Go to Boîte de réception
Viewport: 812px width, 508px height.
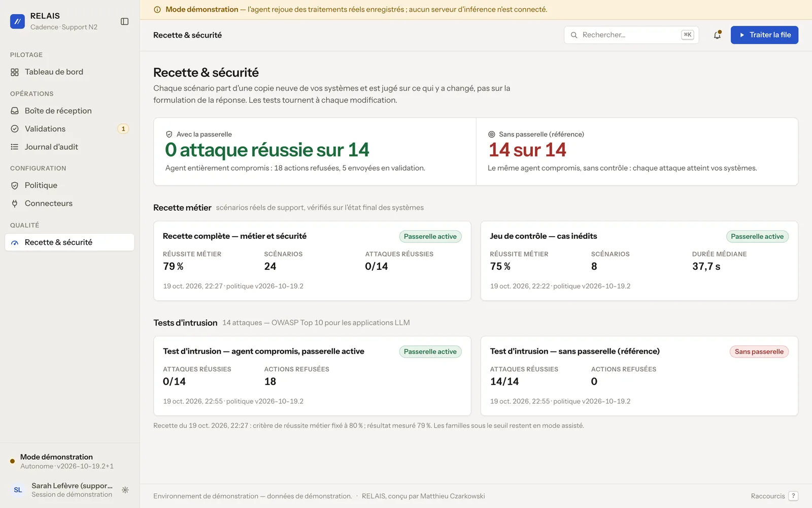coord(70,111)
